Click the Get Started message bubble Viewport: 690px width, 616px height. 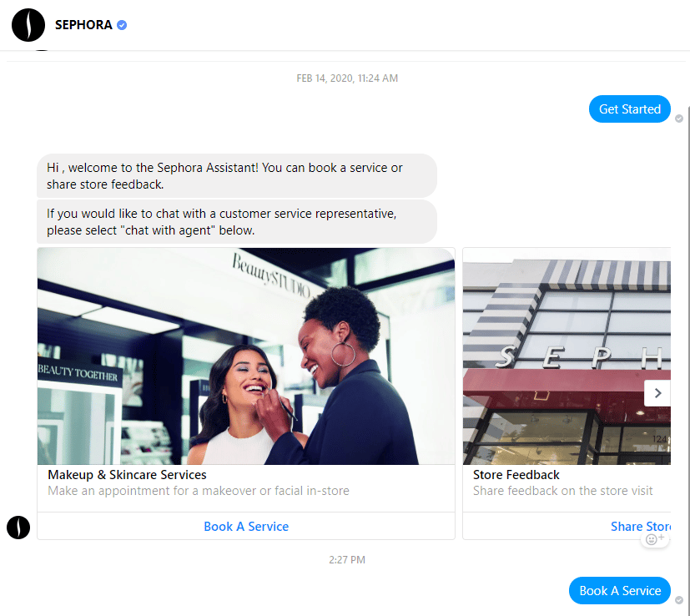[629, 109]
